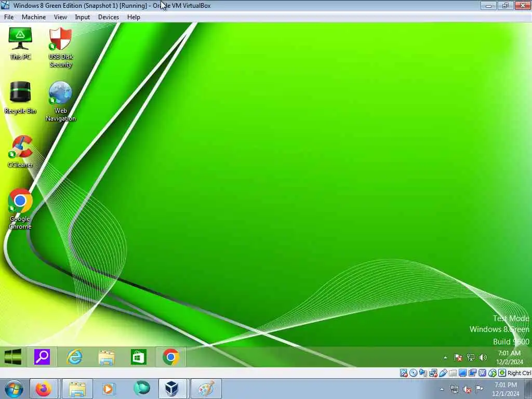Open the Devices menu

point(109,17)
